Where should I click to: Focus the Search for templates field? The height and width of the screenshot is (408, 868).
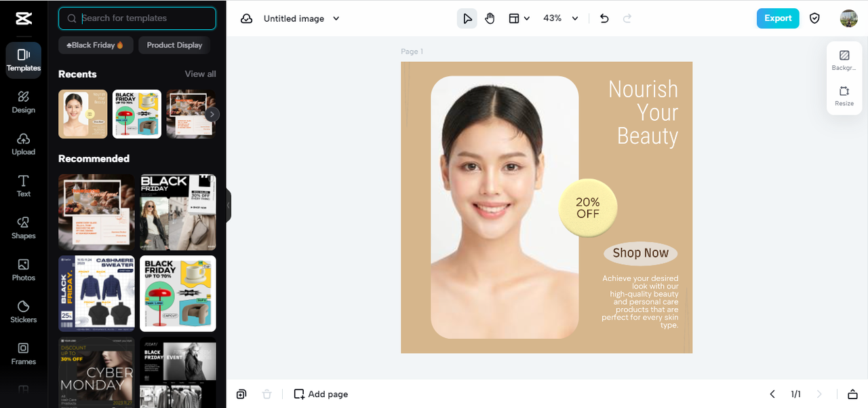[137, 18]
